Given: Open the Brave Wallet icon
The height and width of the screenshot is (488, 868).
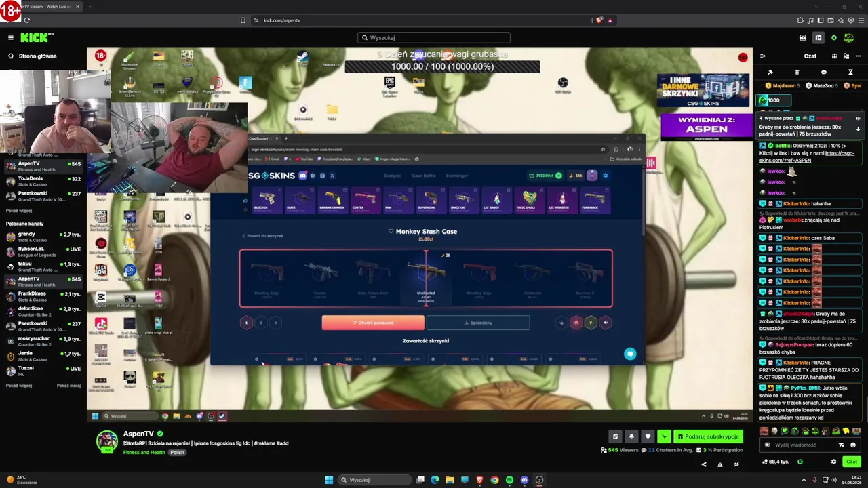Looking at the screenshot, I should (831, 20).
